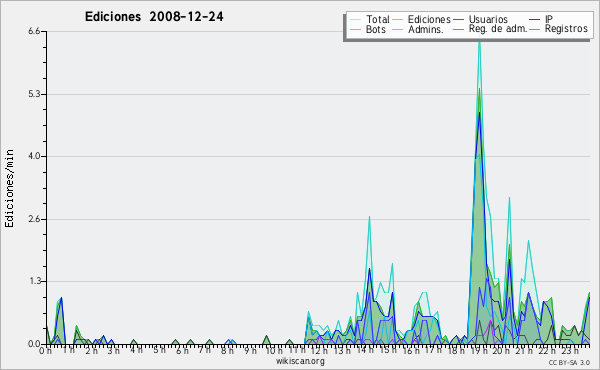Click the 4.0 y-axis value label
600x370 pixels.
[x=34, y=156]
